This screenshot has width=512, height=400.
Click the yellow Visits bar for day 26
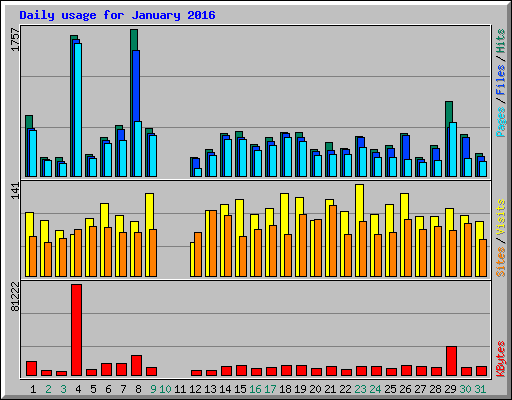(x=404, y=206)
